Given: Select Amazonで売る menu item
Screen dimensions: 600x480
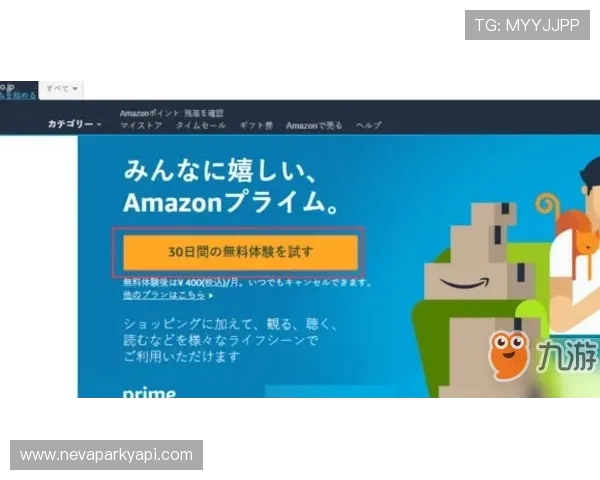Looking at the screenshot, I should pyautogui.click(x=314, y=126).
